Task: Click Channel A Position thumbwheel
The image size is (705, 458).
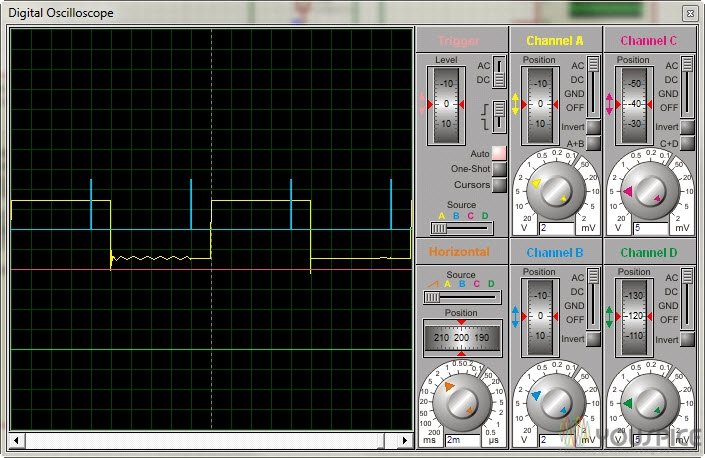Action: pyautogui.click(x=540, y=106)
